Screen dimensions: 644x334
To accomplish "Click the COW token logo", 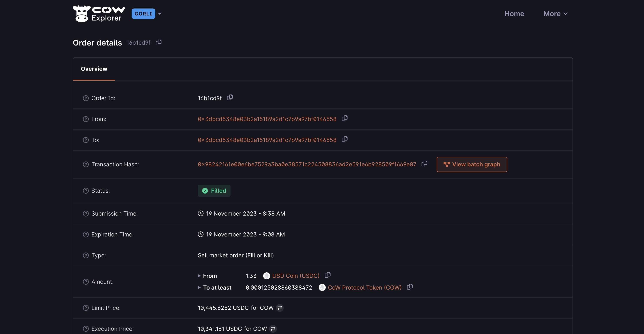I will click(x=322, y=288).
